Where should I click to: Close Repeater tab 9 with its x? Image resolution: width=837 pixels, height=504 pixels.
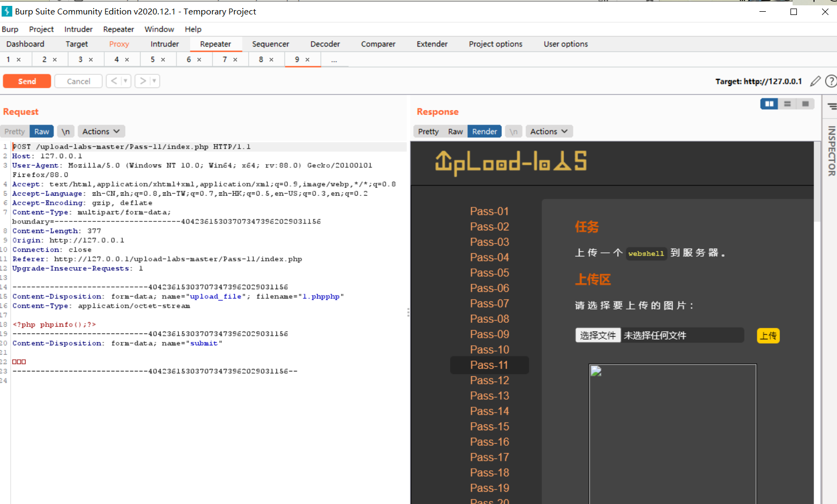point(308,60)
